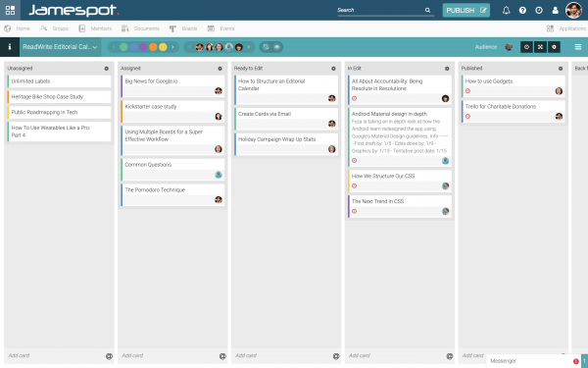Image resolution: width=588 pixels, height=368 pixels.
Task: Add card in Ready to Edit column
Action: click(x=246, y=355)
